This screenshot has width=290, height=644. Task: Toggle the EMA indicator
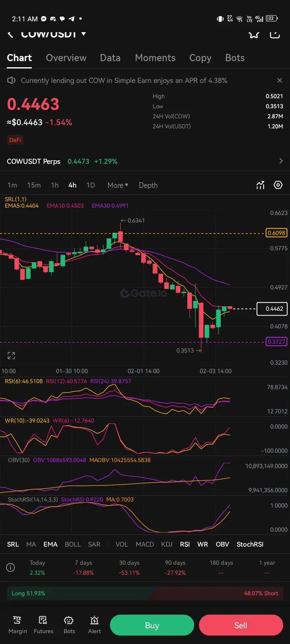pyautogui.click(x=50, y=544)
